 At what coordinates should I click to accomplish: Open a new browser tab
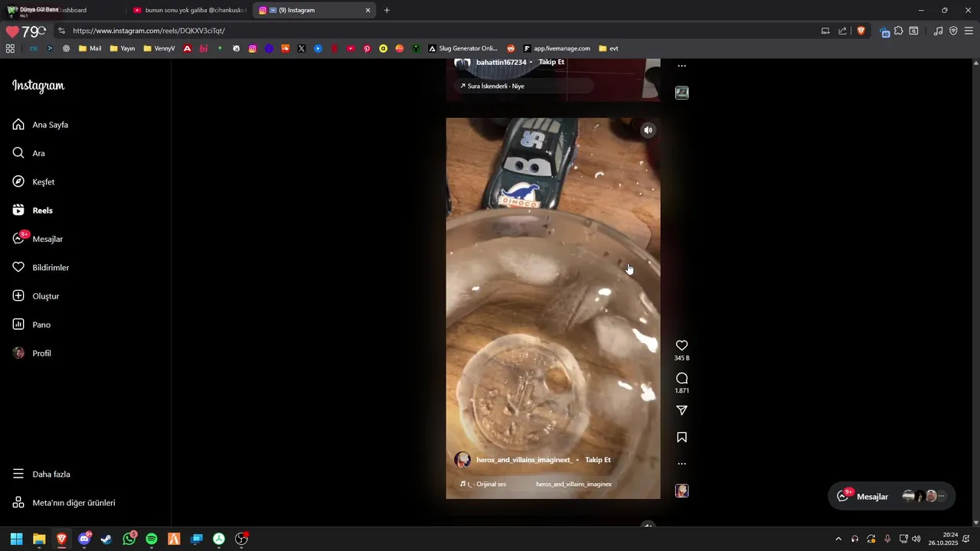coord(387,10)
